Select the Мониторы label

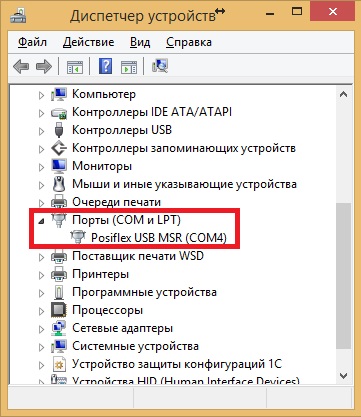[102, 166]
